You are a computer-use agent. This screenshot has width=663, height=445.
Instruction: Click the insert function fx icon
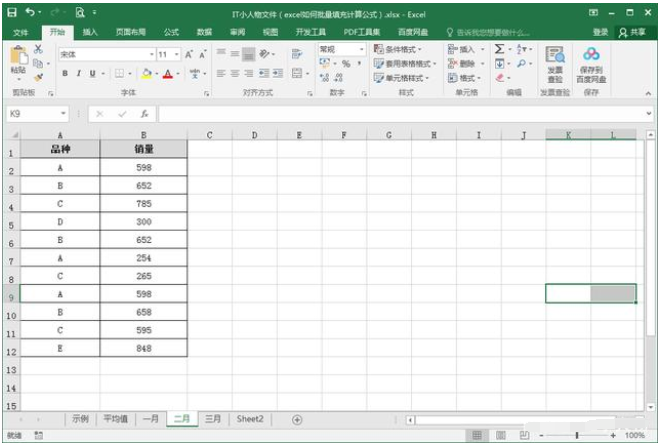point(144,114)
